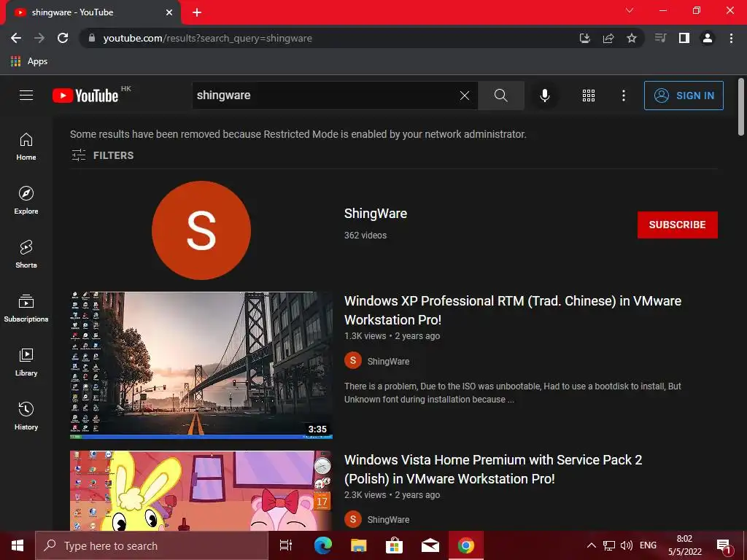Open Chrome three-dot menu
Viewport: 747px width, 560px height.
pos(731,38)
